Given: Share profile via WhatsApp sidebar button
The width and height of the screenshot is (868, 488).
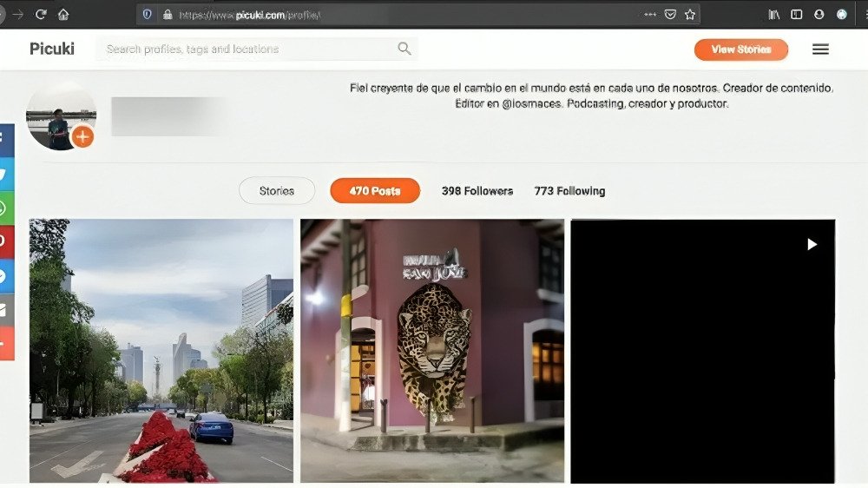Looking at the screenshot, I should coord(6,208).
